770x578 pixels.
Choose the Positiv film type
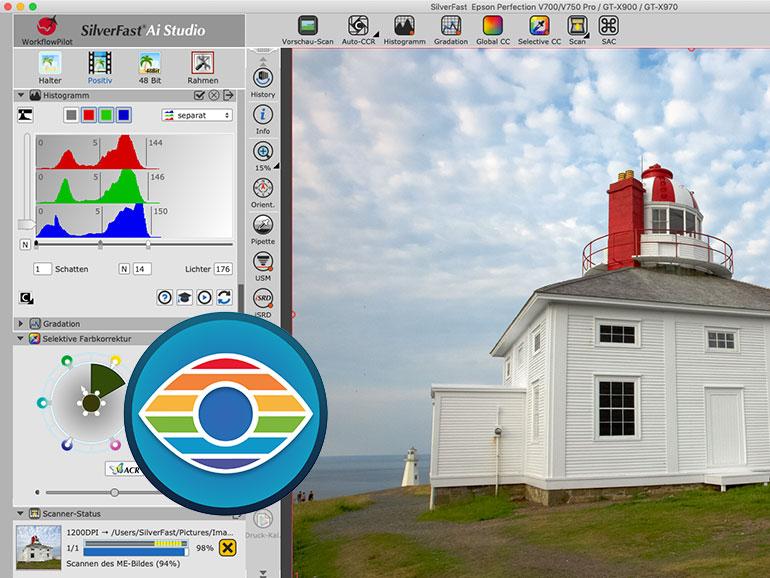[100, 68]
